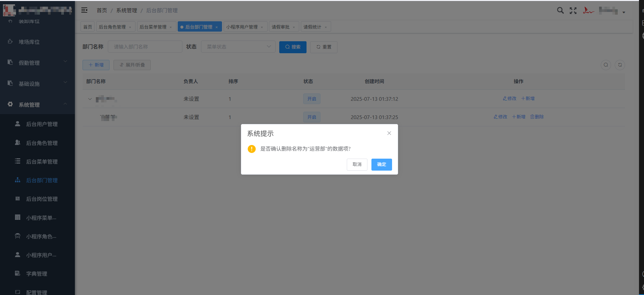
Task: Open 后台角色管理 in sidebar
Action: [37, 143]
